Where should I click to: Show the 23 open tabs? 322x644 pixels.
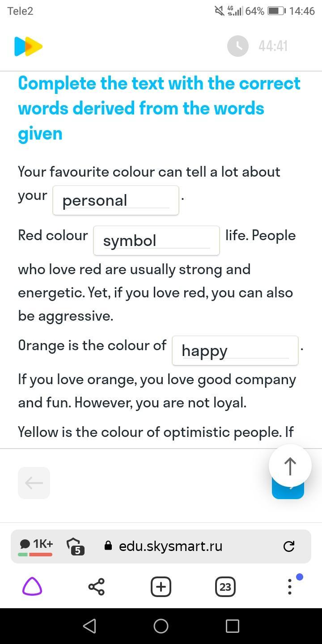pyautogui.click(x=225, y=586)
